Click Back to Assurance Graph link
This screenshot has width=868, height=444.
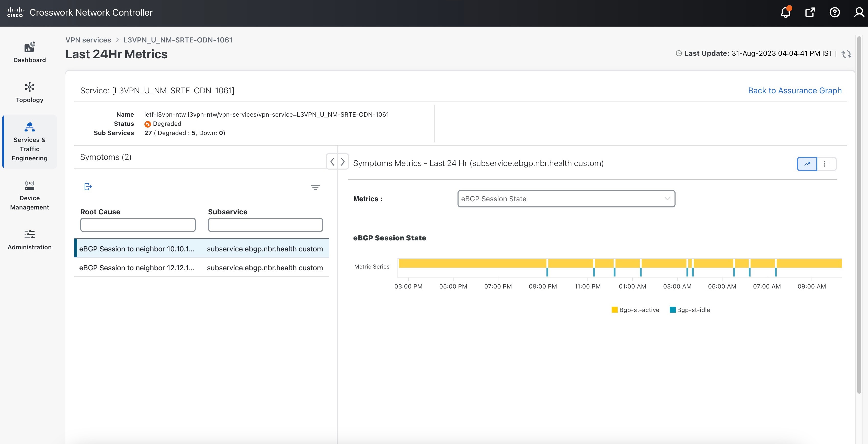(x=795, y=90)
